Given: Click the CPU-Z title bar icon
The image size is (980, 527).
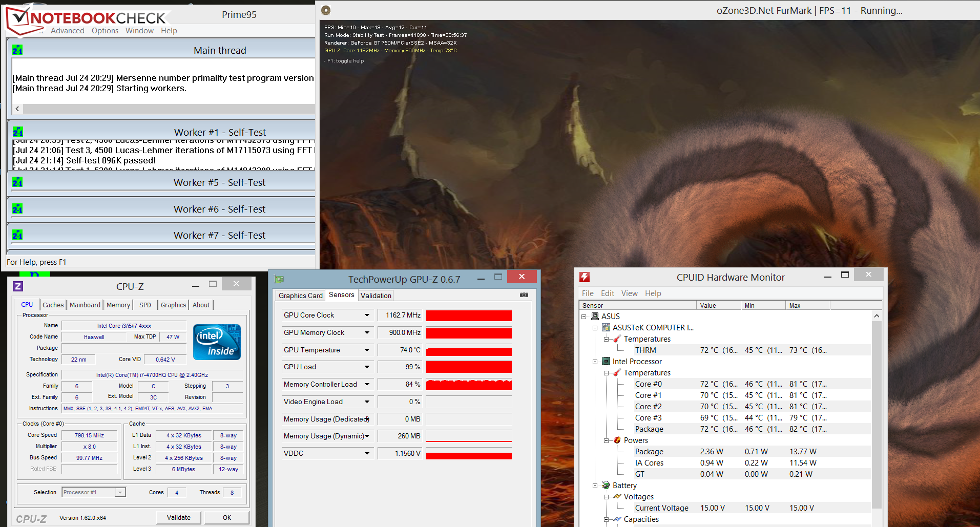Looking at the screenshot, I should [x=18, y=286].
